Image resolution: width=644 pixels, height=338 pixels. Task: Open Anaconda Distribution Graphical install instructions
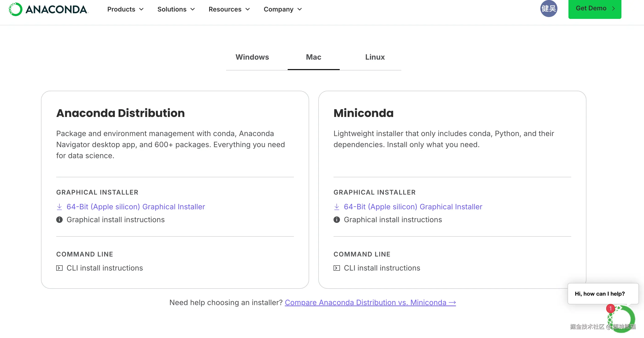(x=115, y=219)
